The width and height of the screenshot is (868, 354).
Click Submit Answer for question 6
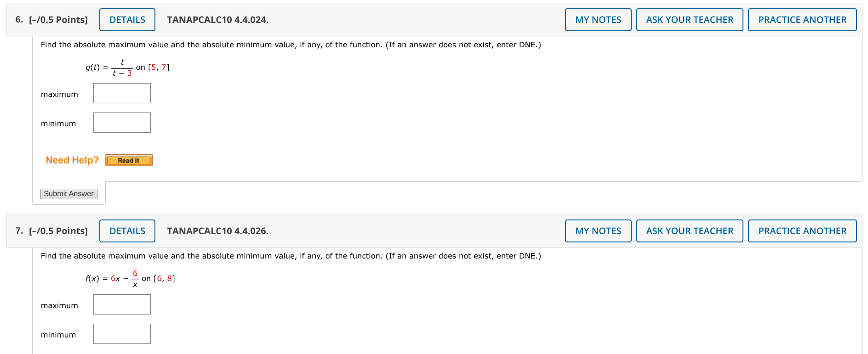click(68, 193)
